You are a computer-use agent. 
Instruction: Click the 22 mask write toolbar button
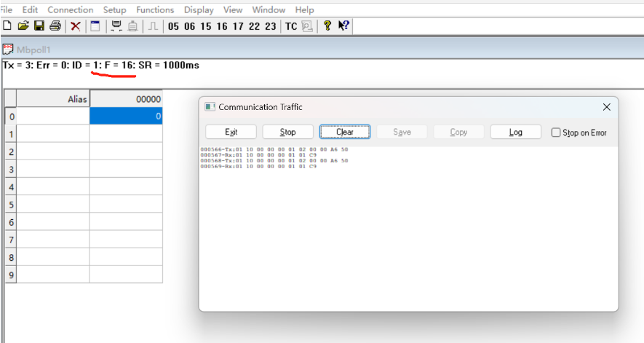(254, 26)
